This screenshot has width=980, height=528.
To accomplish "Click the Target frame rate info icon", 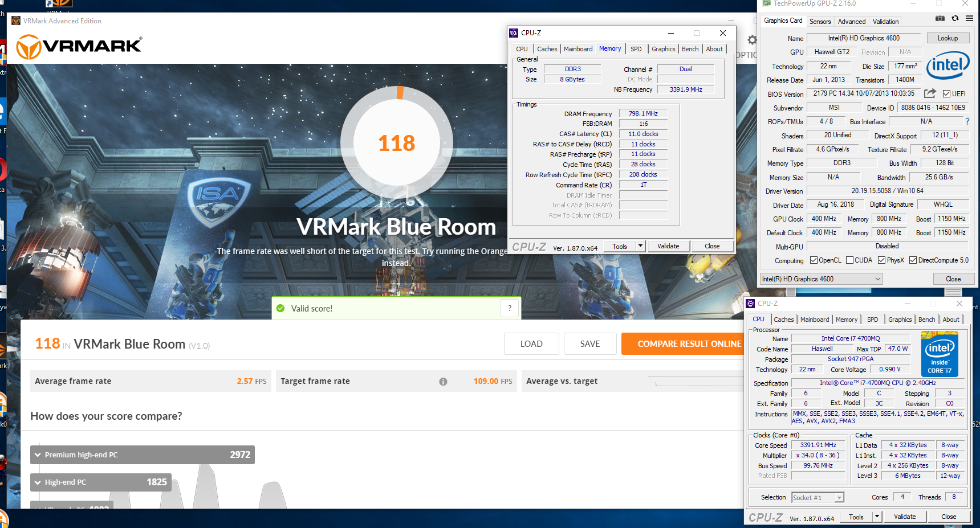I will 443,382.
